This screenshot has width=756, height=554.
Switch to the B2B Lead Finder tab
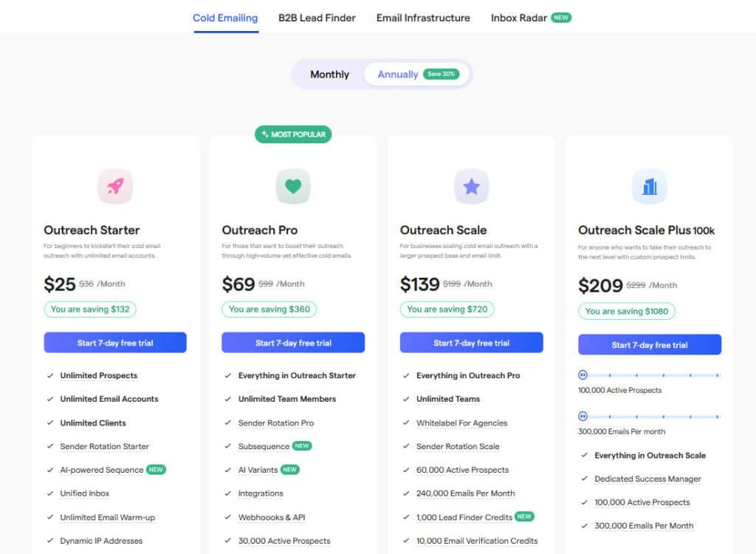click(x=317, y=18)
